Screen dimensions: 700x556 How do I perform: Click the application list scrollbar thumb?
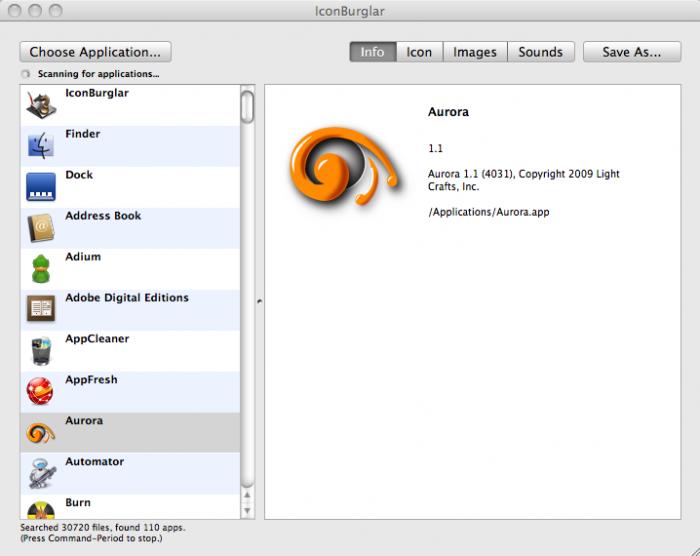click(247, 105)
